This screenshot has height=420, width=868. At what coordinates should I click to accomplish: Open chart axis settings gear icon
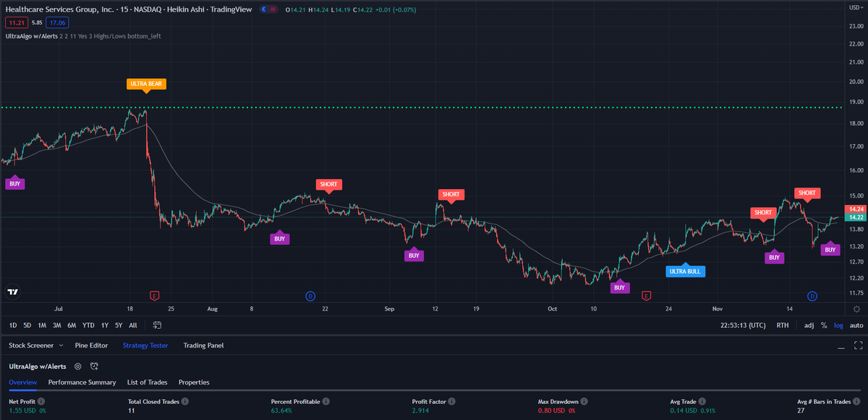click(x=856, y=308)
